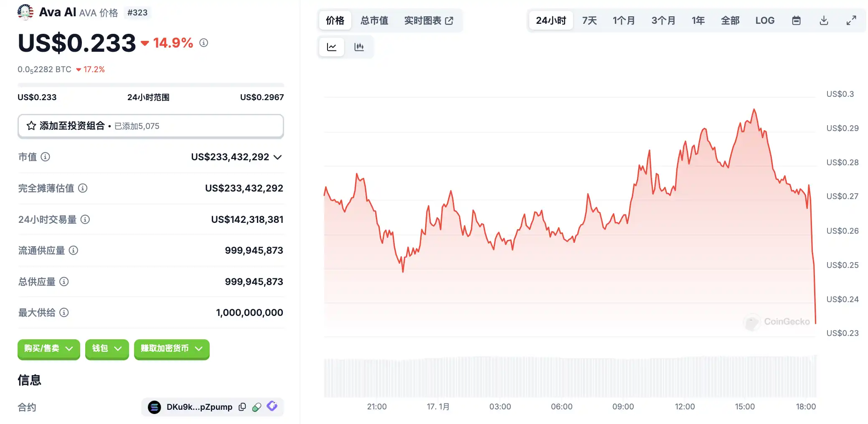Switch to the candlestick chart icon
This screenshot has width=868, height=424.
click(359, 47)
